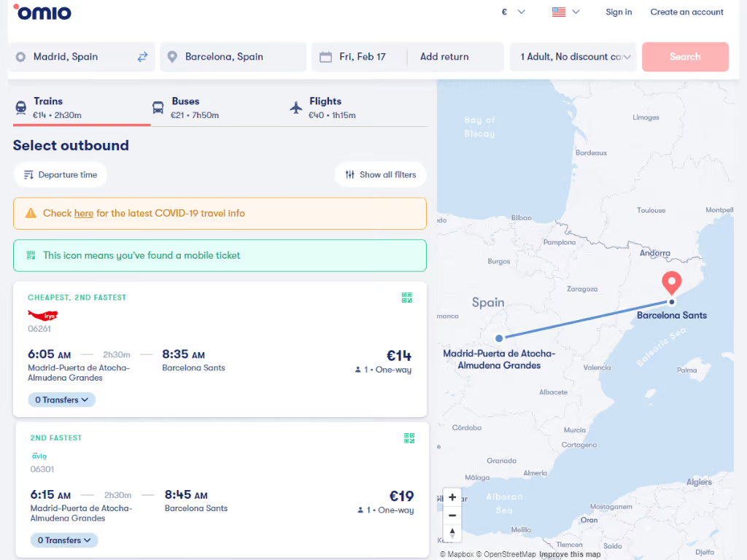Click the calendar icon beside Fri, Feb 17

pos(326,57)
